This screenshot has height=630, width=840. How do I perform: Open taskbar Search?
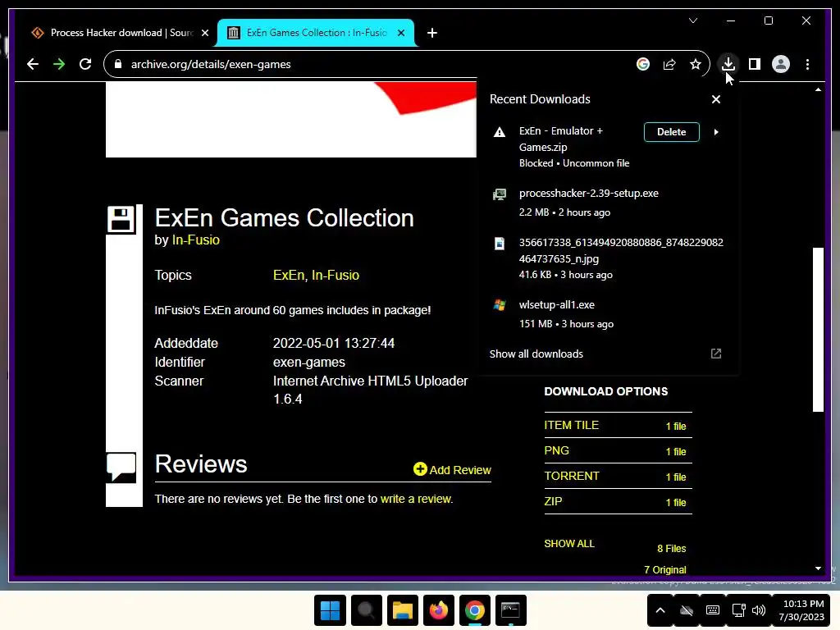tap(367, 610)
